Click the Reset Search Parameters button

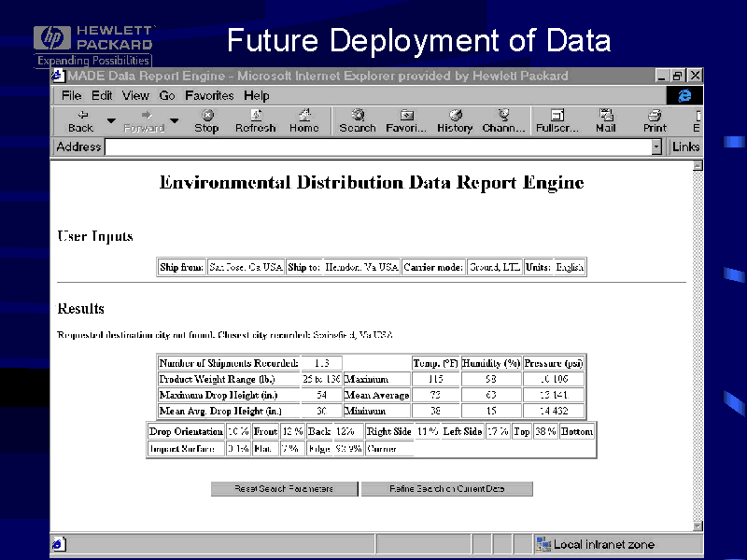284,489
